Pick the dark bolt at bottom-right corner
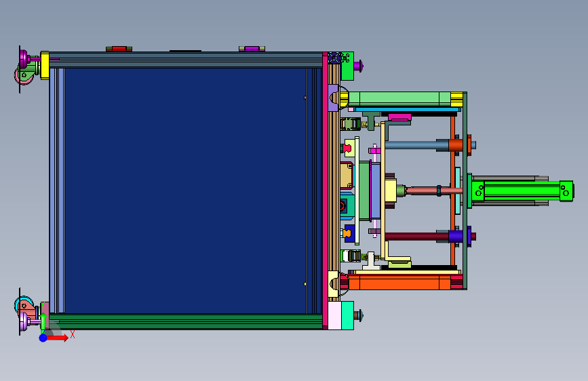 359,315
